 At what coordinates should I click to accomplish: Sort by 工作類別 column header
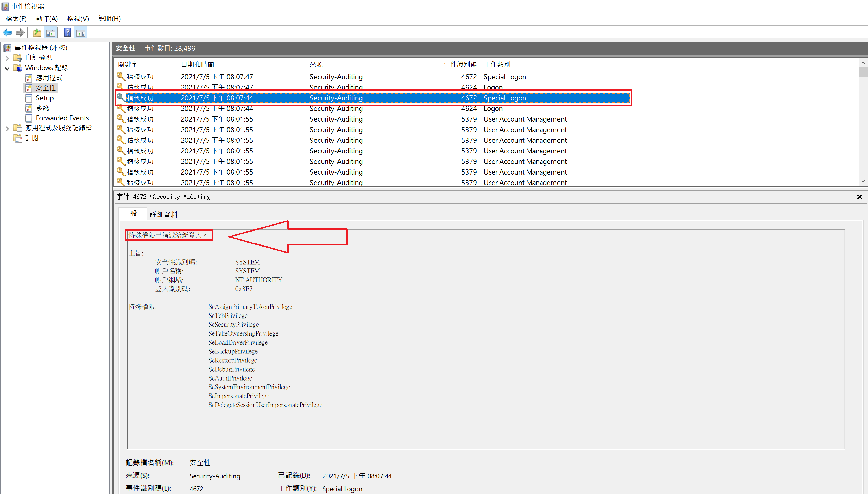click(555, 64)
